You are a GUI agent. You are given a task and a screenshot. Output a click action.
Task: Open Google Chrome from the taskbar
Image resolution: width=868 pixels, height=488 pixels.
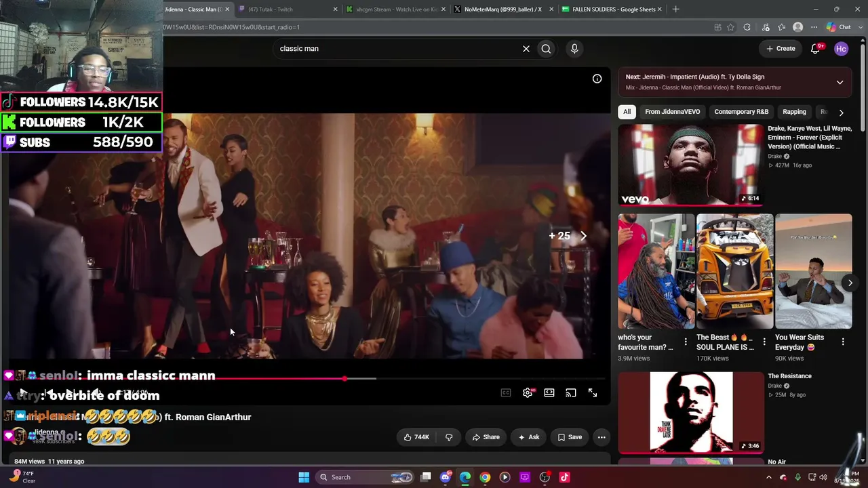485,477
